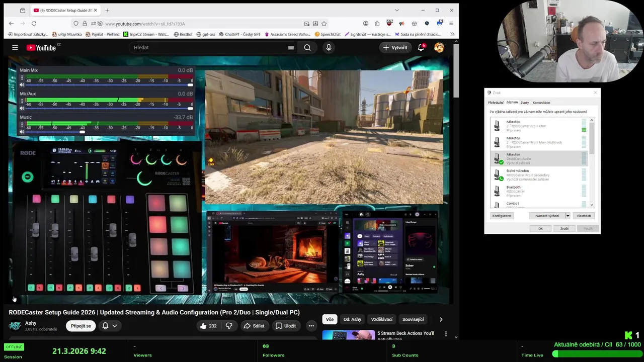Open notification settings dropdown next to bell
The width and height of the screenshot is (644, 362).
tap(115, 326)
